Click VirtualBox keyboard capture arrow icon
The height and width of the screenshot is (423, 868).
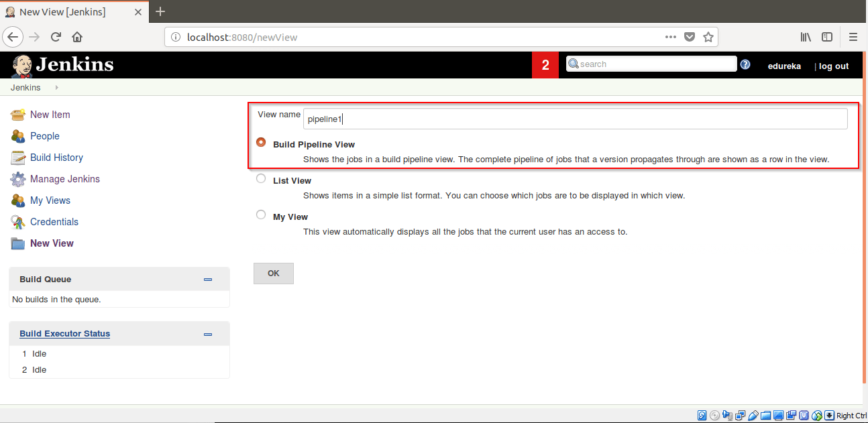tap(829, 416)
